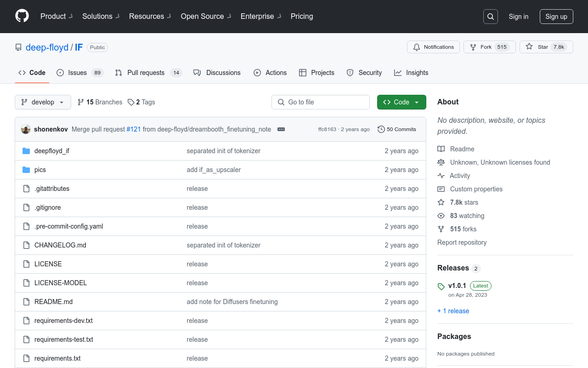
Task: Click 'add note for Diffusers finetuning' commit
Action: tap(232, 302)
